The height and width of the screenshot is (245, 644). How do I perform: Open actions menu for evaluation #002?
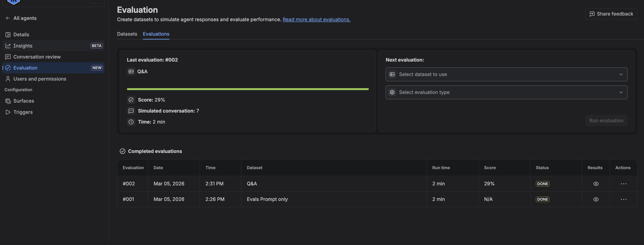click(623, 184)
